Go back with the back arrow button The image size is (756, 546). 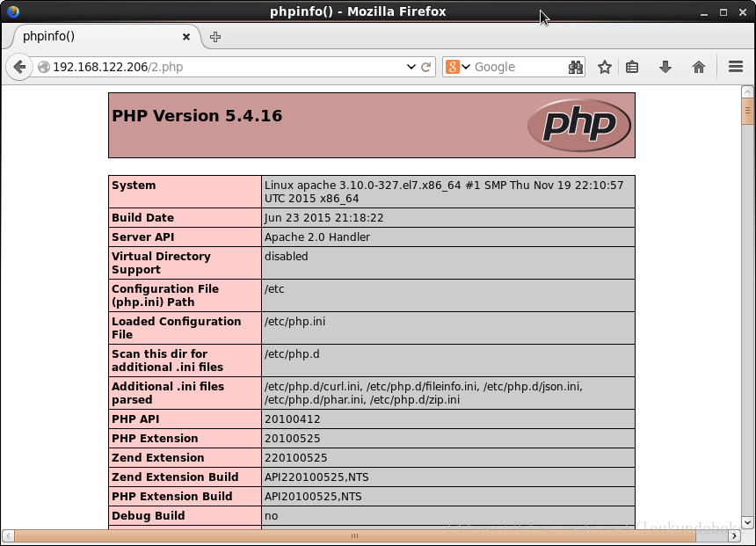point(19,67)
